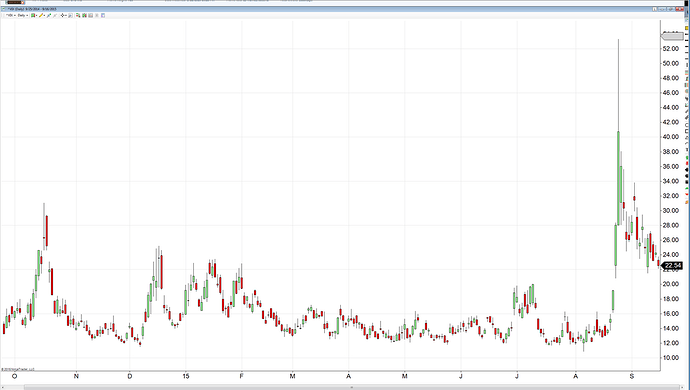Image resolution: width=690 pixels, height=390 pixels.
Task: Click the red-green data series icon
Action: pos(78,15)
